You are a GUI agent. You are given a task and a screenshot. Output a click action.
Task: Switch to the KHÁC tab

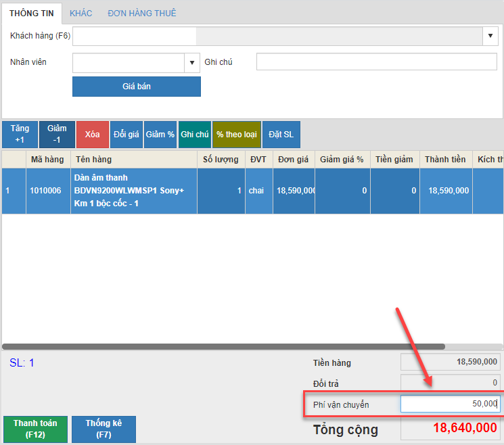(x=81, y=13)
